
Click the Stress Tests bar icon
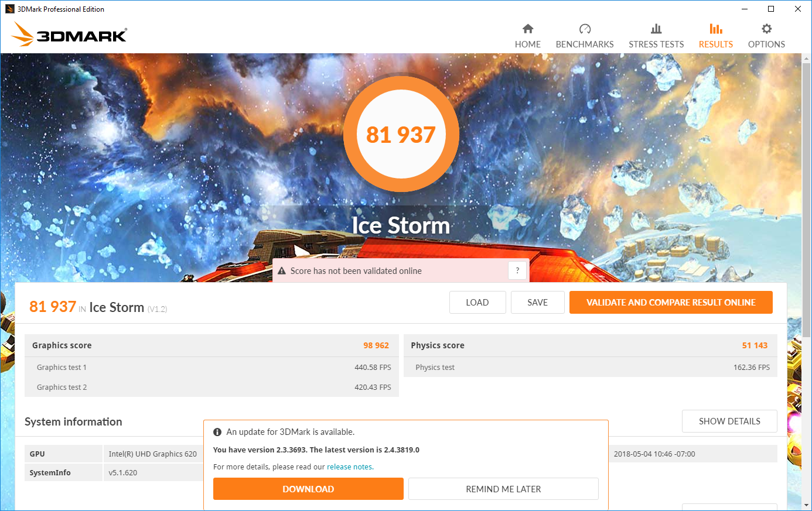[656, 29]
